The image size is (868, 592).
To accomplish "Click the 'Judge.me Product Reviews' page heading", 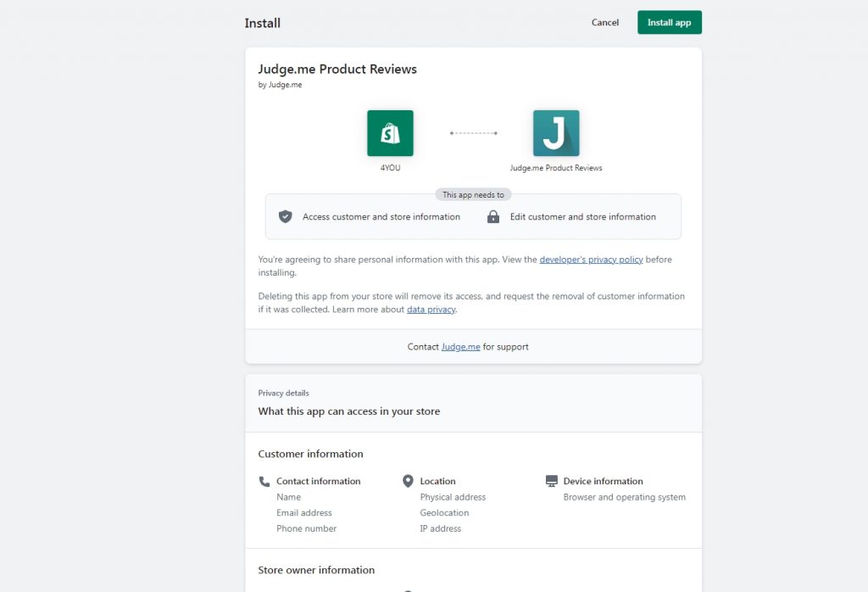I will [x=337, y=70].
